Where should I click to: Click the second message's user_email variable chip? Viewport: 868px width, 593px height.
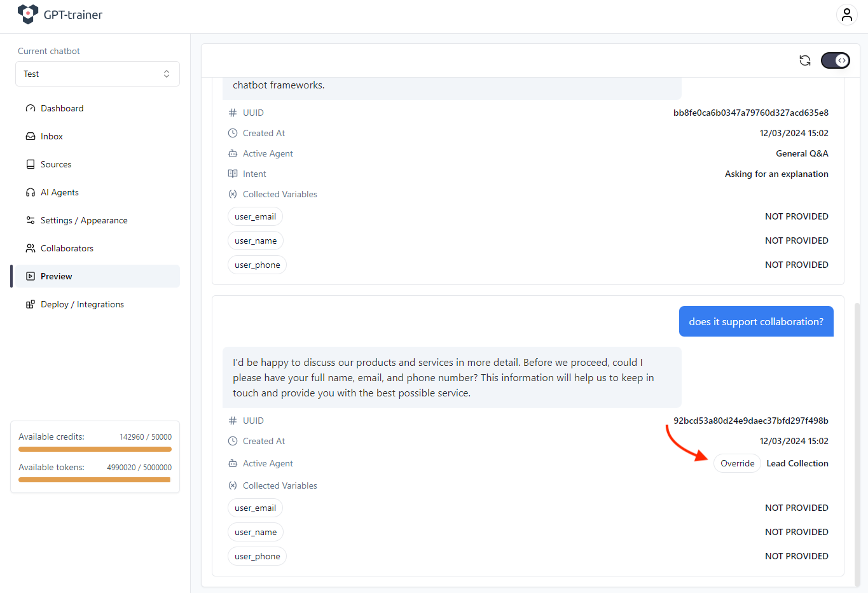click(x=255, y=508)
